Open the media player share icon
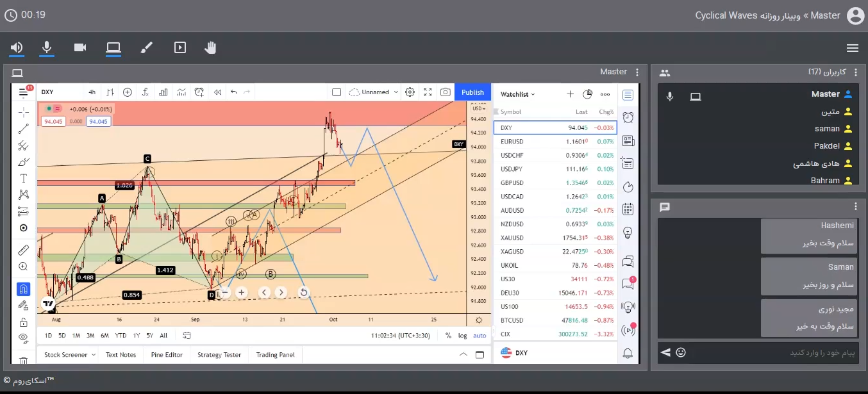The width and height of the screenshot is (868, 394). [180, 47]
